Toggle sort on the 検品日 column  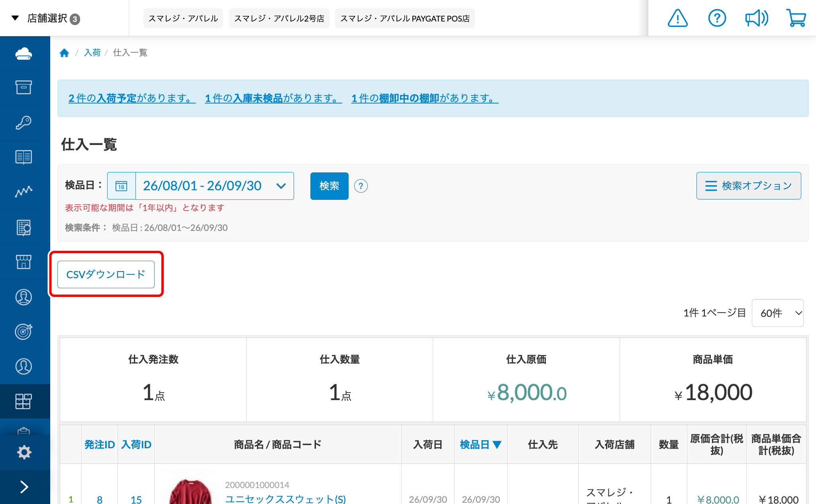pos(481,444)
